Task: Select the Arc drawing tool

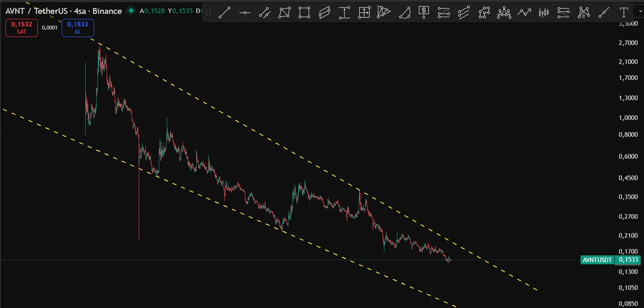Action: (x=404, y=13)
